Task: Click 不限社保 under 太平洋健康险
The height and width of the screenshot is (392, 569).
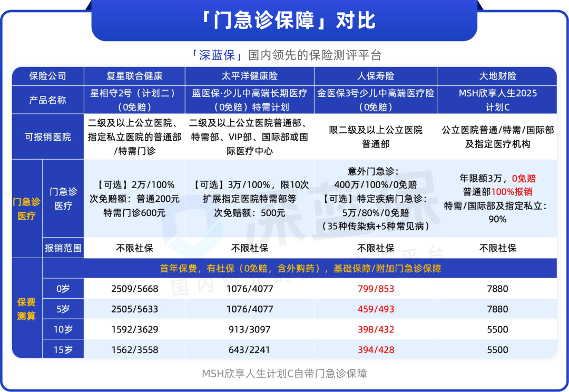Action: [249, 248]
